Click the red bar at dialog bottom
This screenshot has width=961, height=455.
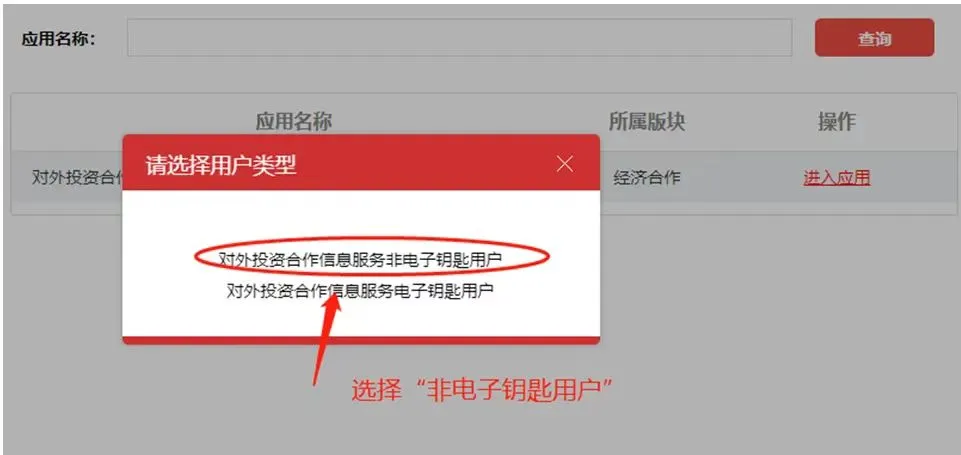coord(361,340)
